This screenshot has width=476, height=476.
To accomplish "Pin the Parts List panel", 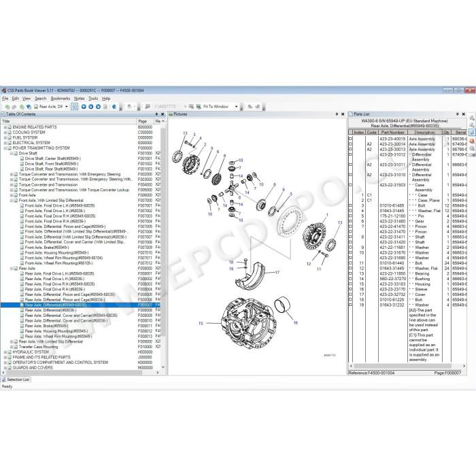I will 458,114.
